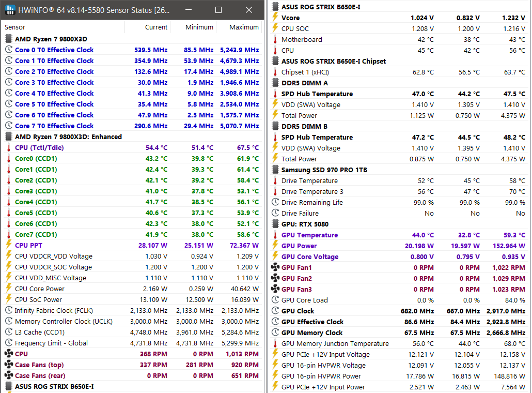Click the clock icon beside Core 3 T0 Effective Clock

click(x=9, y=82)
